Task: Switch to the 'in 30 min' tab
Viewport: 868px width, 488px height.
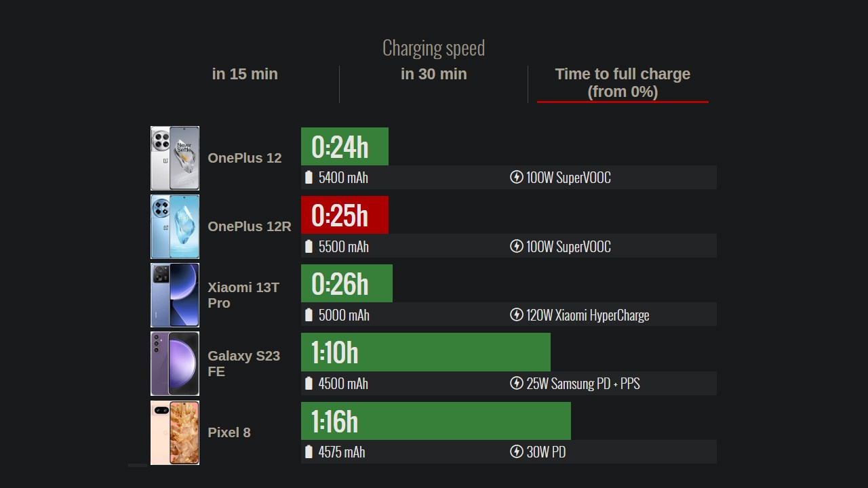Action: point(433,75)
